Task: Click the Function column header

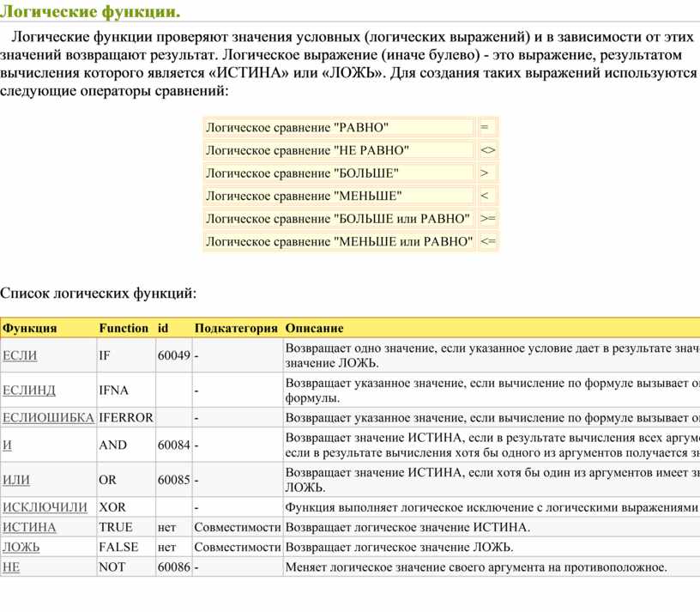Action: pos(124,328)
